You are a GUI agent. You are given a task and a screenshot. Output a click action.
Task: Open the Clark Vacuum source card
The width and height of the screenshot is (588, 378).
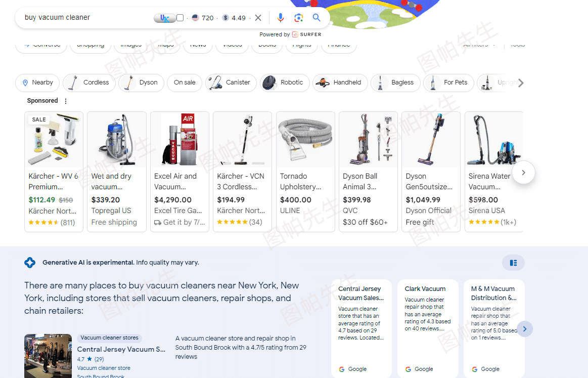click(x=428, y=328)
